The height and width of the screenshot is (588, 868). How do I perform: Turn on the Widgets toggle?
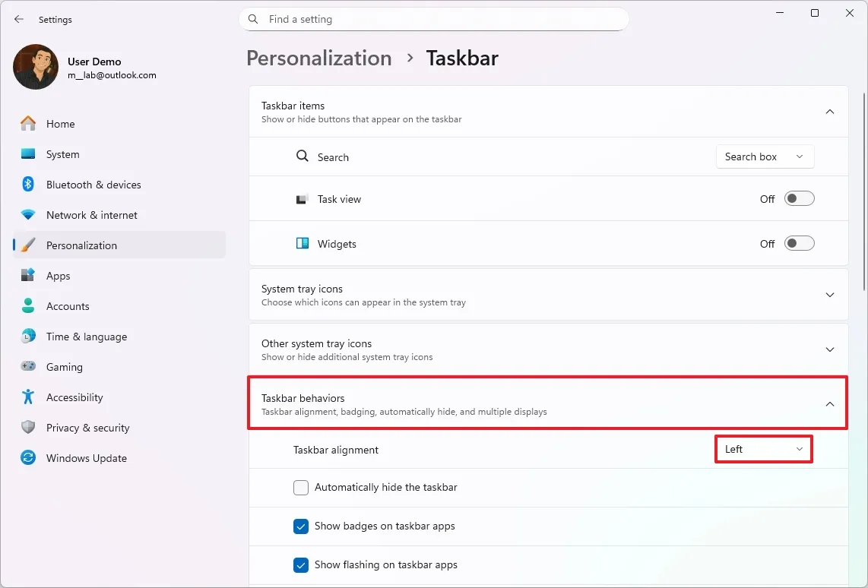click(798, 243)
